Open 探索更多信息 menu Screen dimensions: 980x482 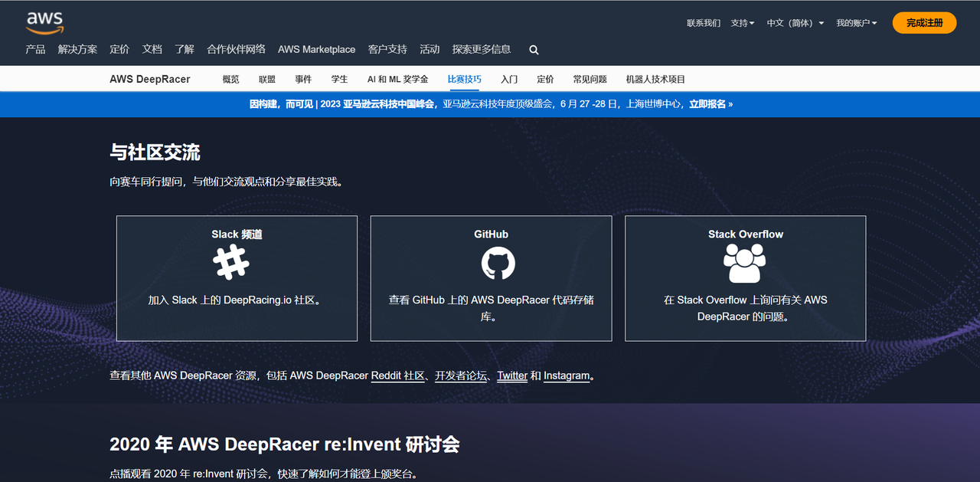[482, 49]
